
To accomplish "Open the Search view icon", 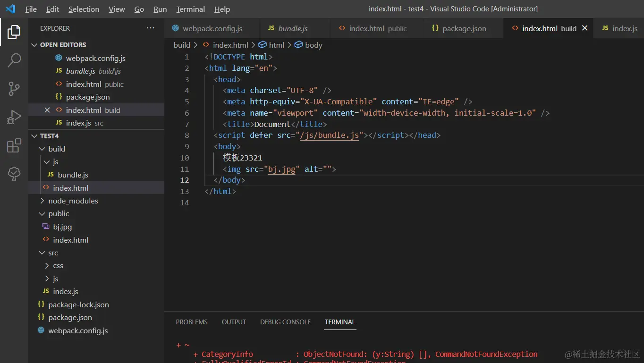I will pos(14,60).
